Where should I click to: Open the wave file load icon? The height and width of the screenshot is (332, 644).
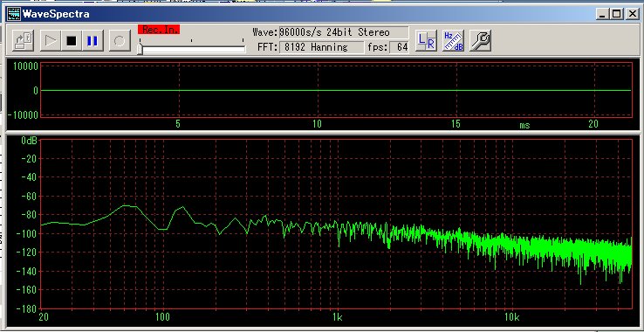[x=23, y=41]
